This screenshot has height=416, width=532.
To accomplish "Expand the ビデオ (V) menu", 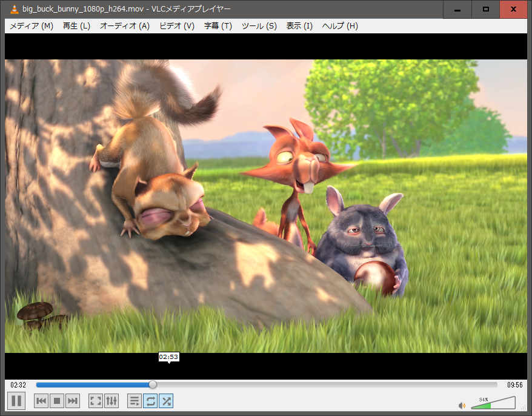I will (x=177, y=26).
